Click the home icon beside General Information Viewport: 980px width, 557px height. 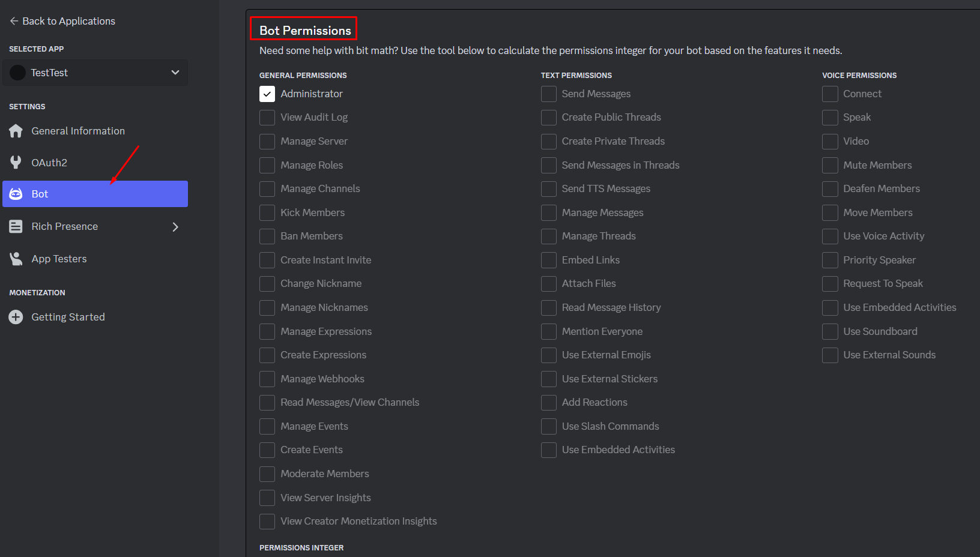(x=16, y=131)
